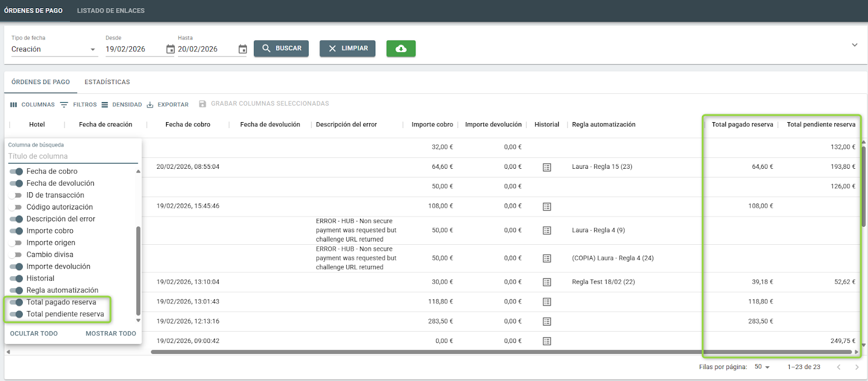Screen dimensions: 868x381
Task: Click GRABAR COLUMNAS SELECCIONADAS
Action: click(x=264, y=104)
